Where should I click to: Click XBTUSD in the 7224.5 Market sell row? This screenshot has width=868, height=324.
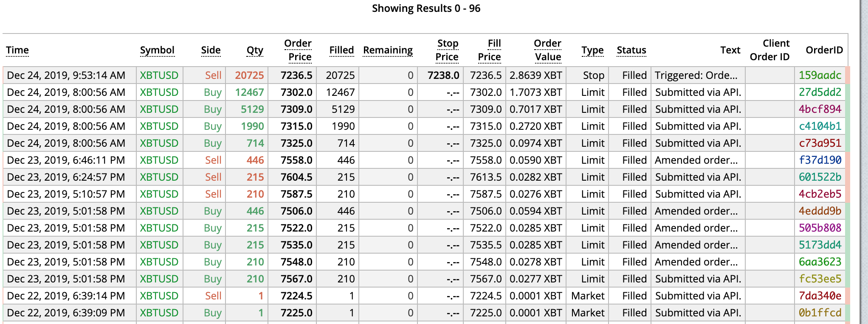(159, 296)
